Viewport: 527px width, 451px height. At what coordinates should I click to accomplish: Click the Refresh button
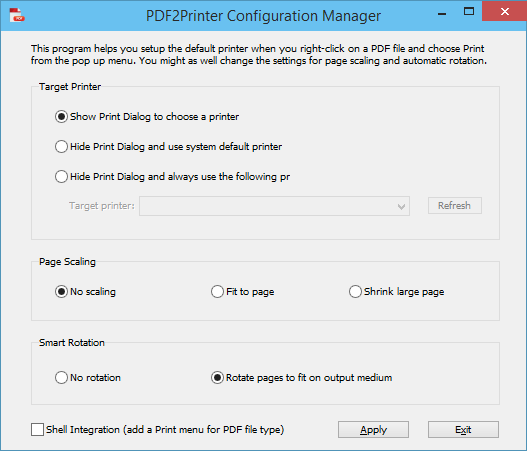(x=454, y=205)
